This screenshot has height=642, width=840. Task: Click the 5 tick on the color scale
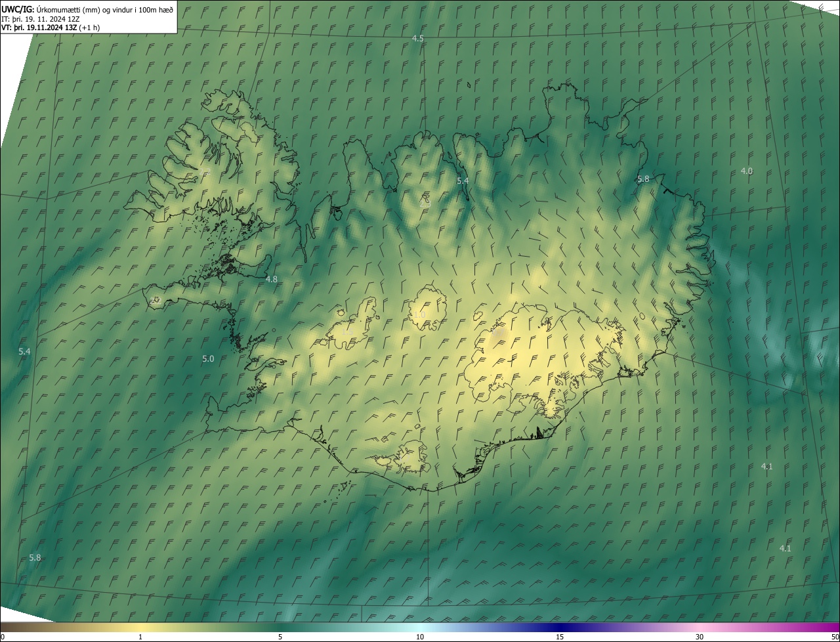point(280,637)
